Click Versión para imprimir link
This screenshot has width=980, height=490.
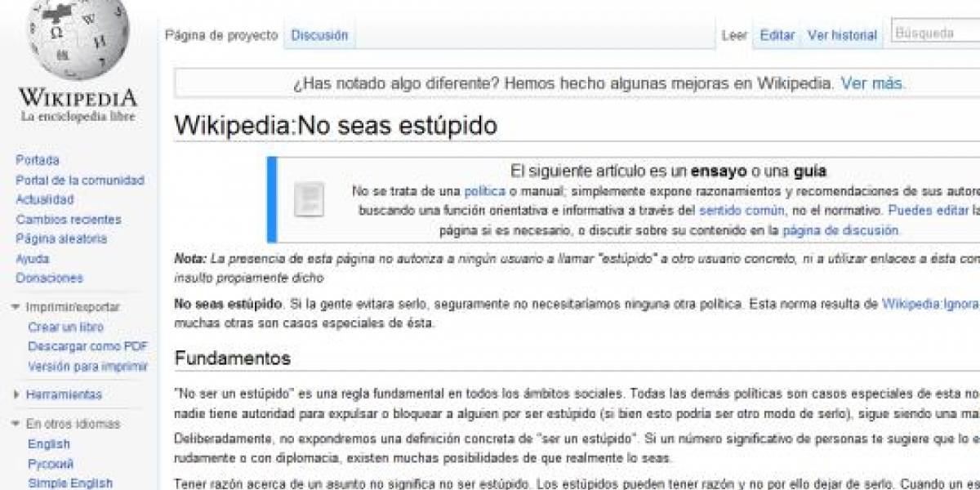pos(88,367)
